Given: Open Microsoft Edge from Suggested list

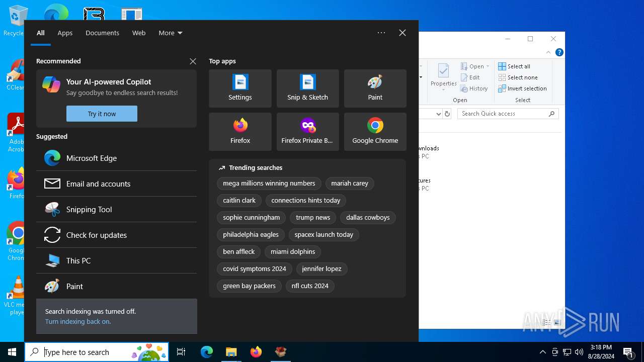Looking at the screenshot, I should pos(116,158).
